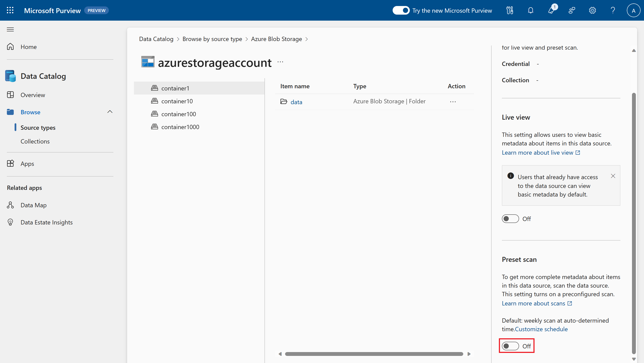
Task: Open the app launcher waffle icon
Action: tap(10, 10)
